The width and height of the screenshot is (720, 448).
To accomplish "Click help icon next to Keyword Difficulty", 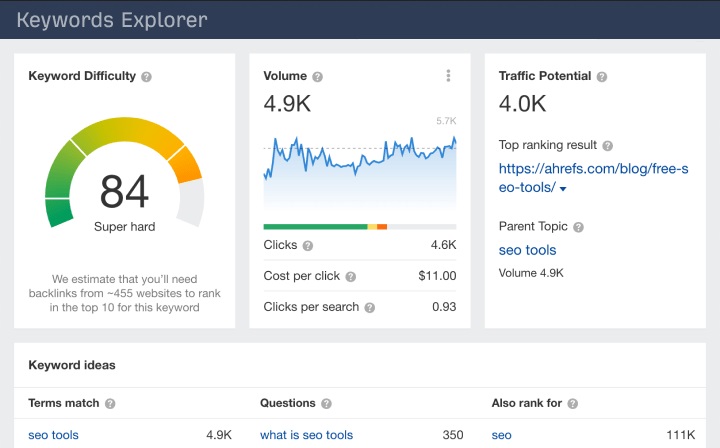I will coord(147,77).
